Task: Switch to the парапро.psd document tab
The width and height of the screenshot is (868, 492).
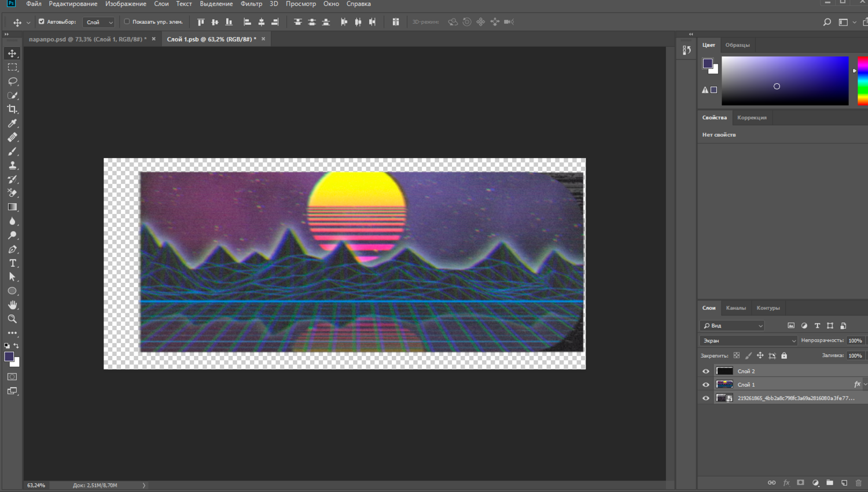Action: [x=88, y=39]
